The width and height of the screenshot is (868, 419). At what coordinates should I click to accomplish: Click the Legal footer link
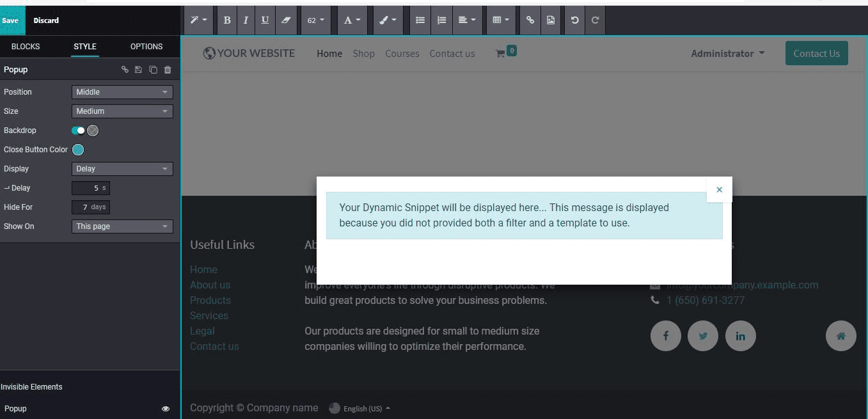pyautogui.click(x=202, y=331)
